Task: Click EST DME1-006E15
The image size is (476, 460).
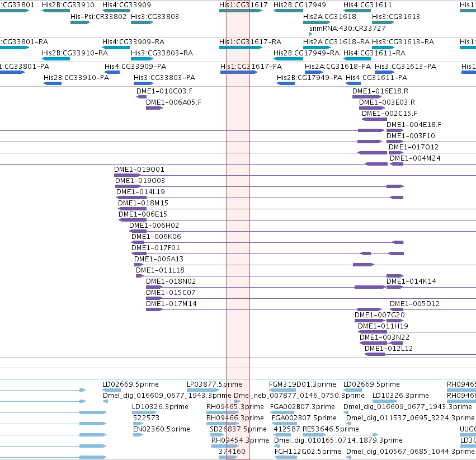Action: point(133,220)
